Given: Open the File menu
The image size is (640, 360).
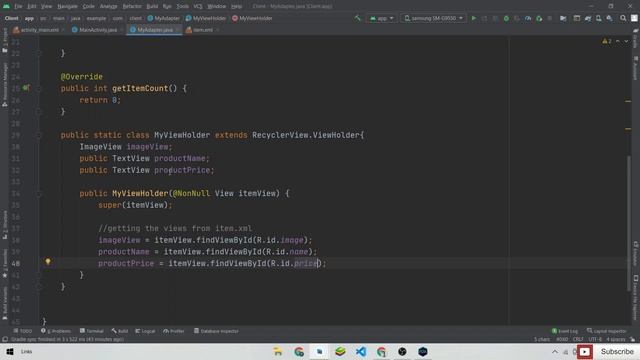Looking at the screenshot, I should coord(18,6).
